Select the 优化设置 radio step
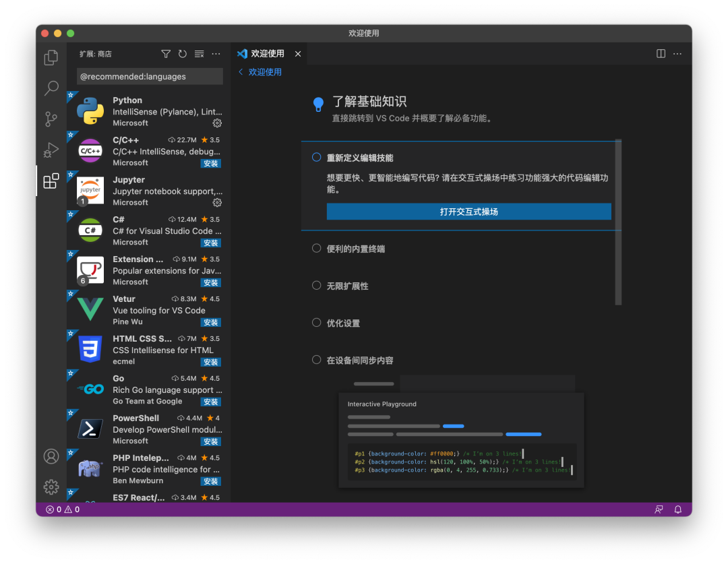 (x=317, y=323)
